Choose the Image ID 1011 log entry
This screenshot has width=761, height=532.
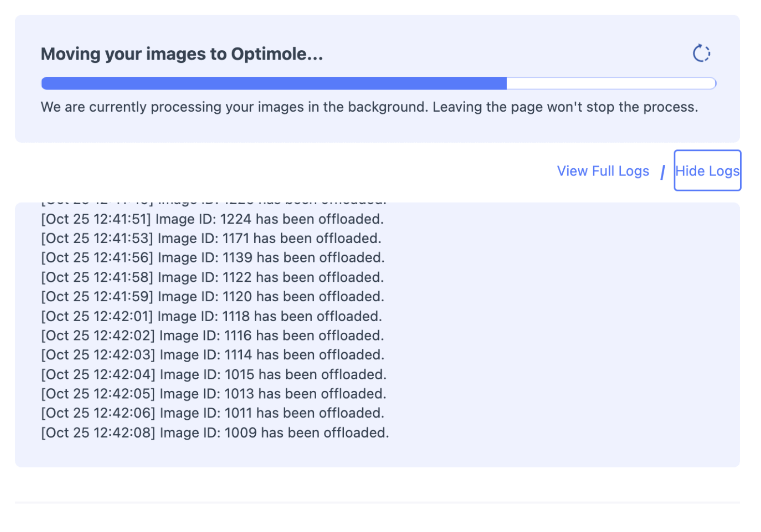(213, 413)
